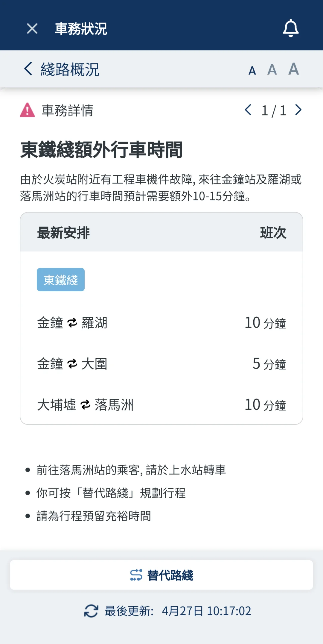Viewport: 323px width, 644px height.
Task: Go back to 綫路概況
Action: (x=28, y=69)
